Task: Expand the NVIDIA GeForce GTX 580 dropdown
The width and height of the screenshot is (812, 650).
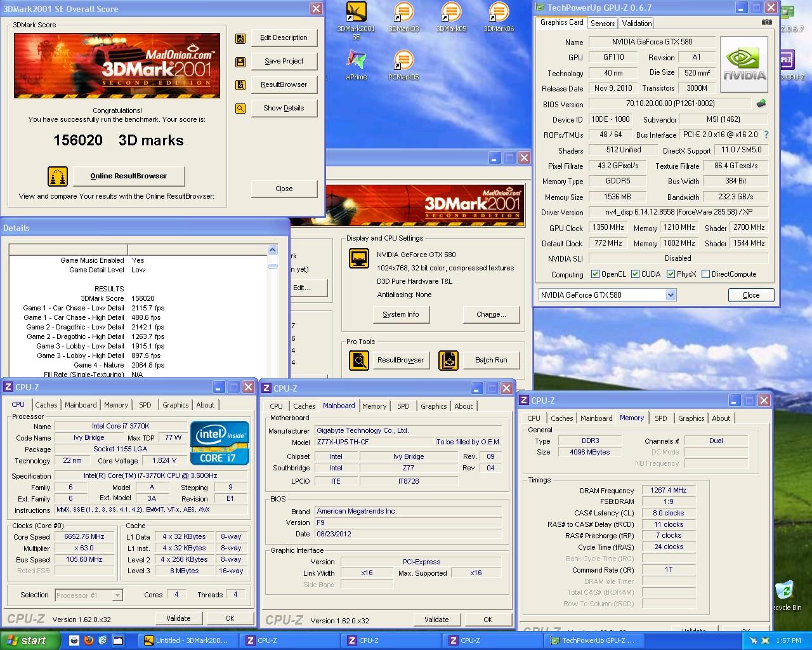Action: pos(671,295)
